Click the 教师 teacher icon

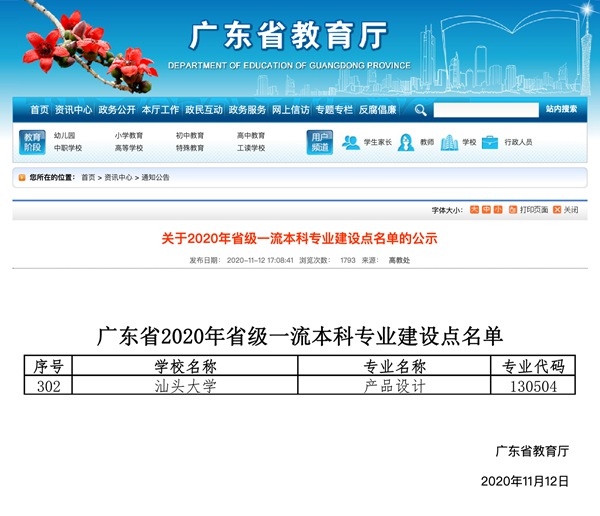[x=406, y=142]
